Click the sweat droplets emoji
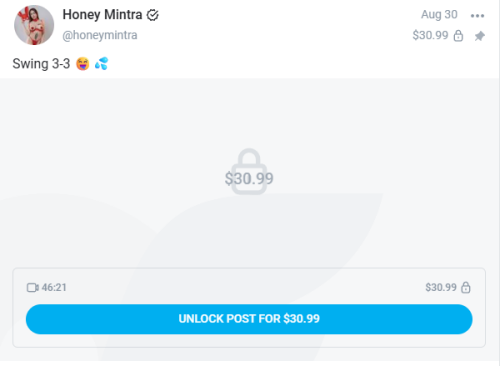This screenshot has height=366, width=500. (x=101, y=63)
